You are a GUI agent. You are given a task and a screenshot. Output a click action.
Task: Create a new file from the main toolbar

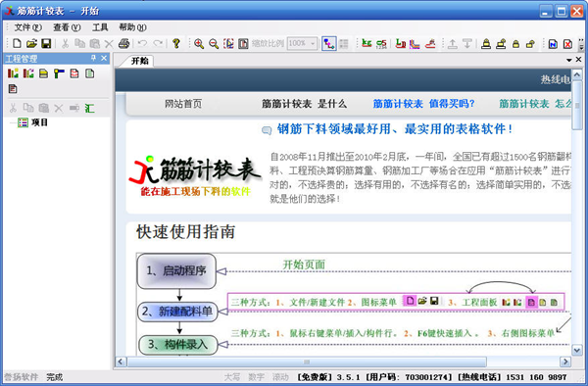[x=17, y=43]
